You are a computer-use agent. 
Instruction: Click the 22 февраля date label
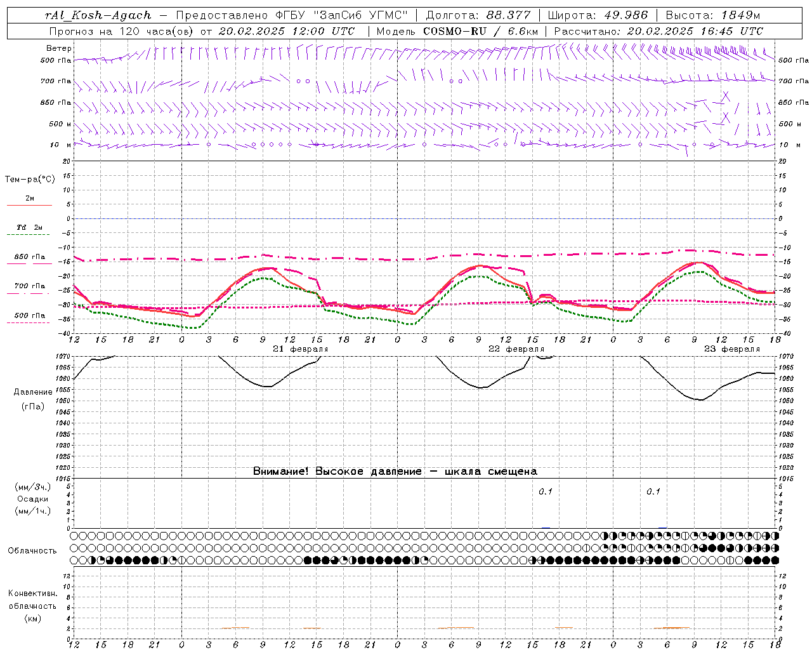coord(516,349)
